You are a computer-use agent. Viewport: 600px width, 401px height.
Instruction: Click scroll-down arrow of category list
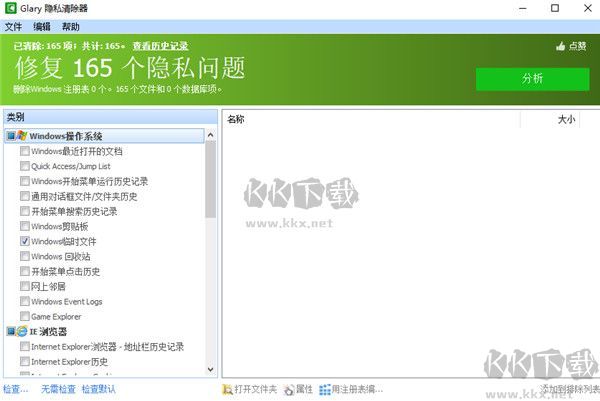point(210,370)
